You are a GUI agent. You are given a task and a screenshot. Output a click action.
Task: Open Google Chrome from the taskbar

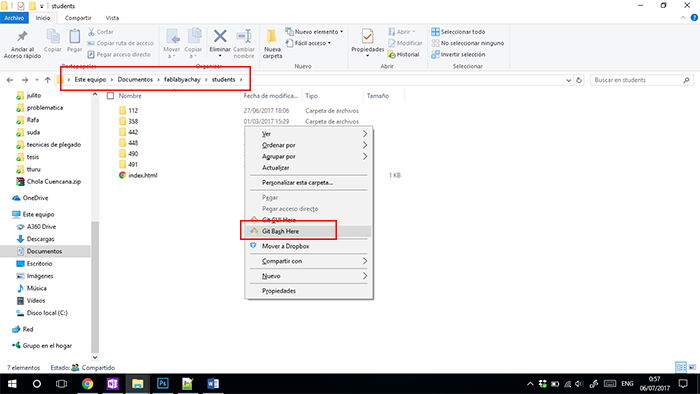pyautogui.click(x=88, y=384)
